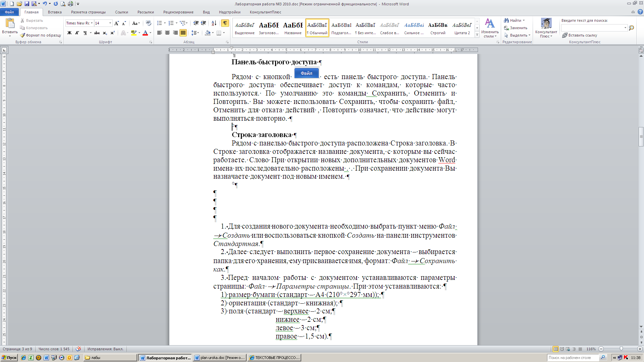Toggle bold (Ж) formatting
This screenshot has height=362, width=644.
[69, 33]
